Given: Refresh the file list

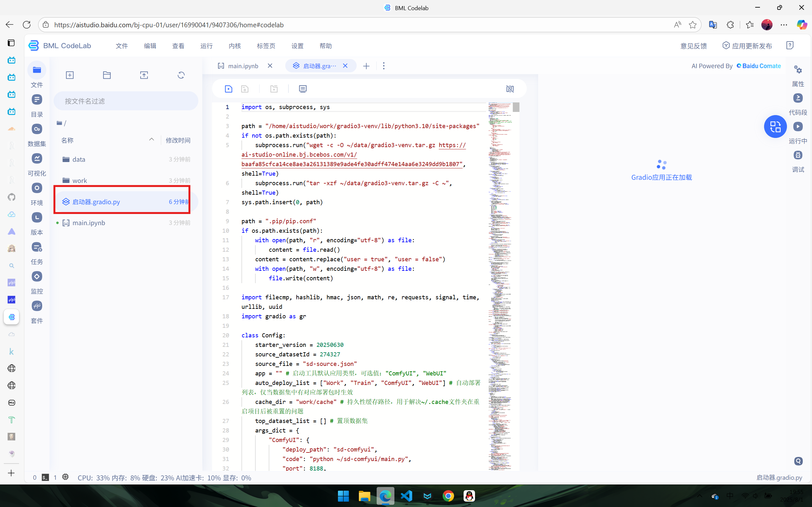Looking at the screenshot, I should 181,75.
